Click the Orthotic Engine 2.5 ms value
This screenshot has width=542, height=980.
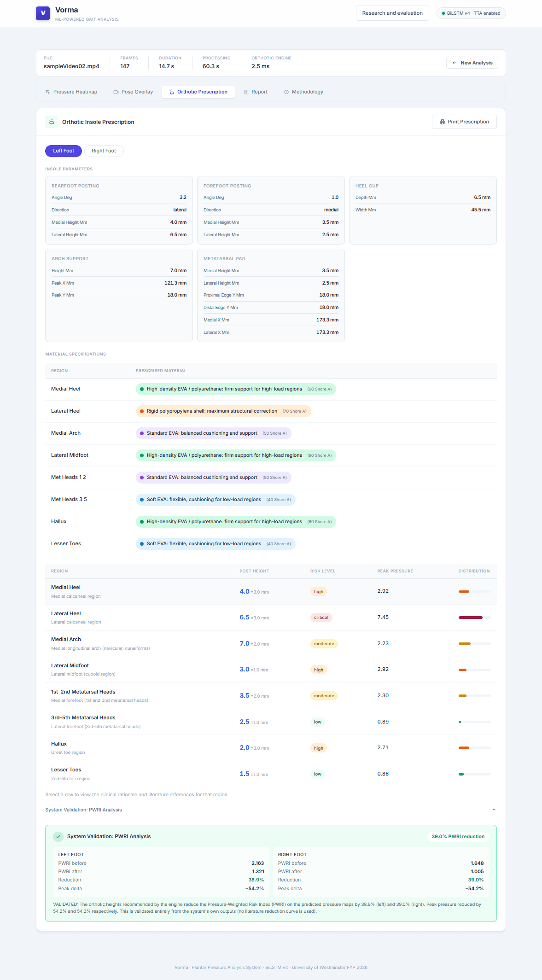coord(260,66)
